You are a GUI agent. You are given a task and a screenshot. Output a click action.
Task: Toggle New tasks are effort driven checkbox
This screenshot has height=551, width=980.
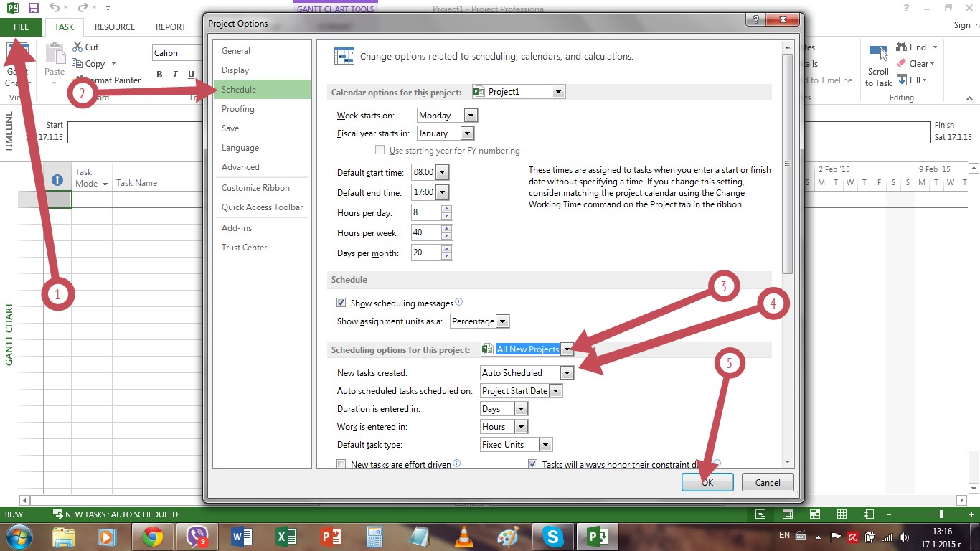(341, 464)
